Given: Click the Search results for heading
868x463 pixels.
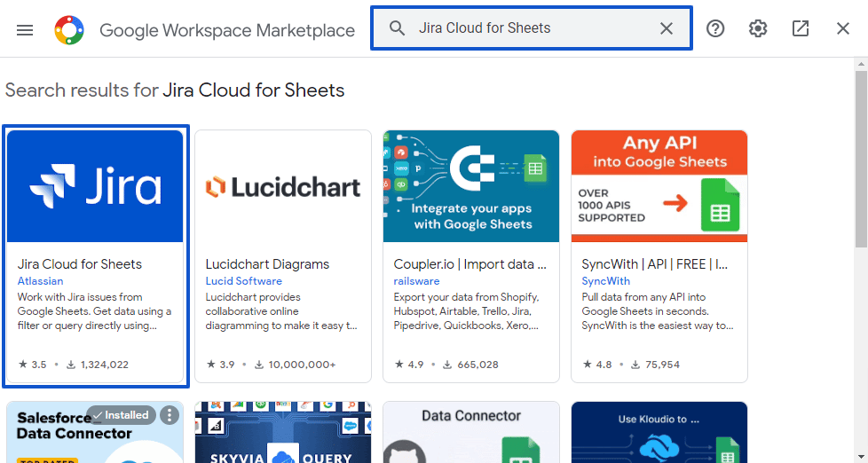Looking at the screenshot, I should [x=175, y=90].
